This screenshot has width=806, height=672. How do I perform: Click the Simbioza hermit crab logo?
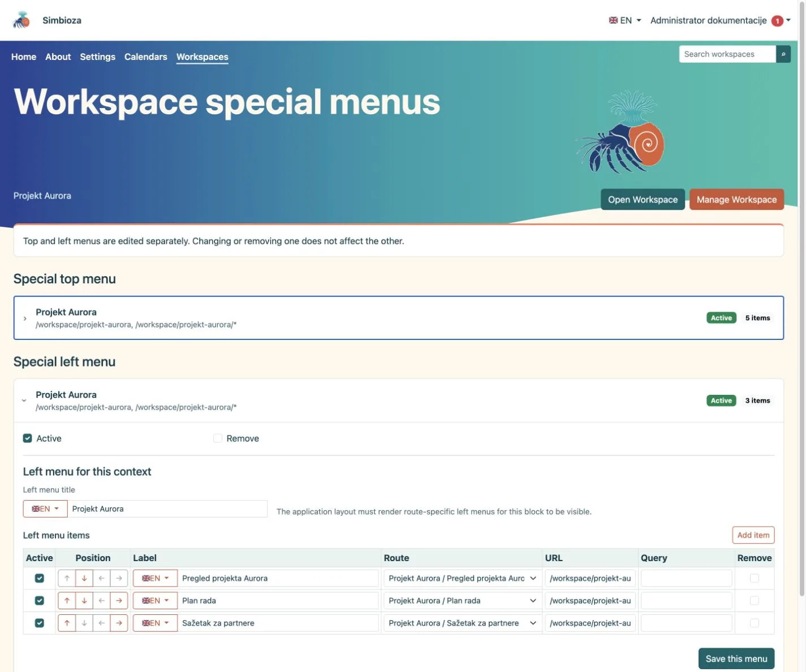tap(21, 20)
